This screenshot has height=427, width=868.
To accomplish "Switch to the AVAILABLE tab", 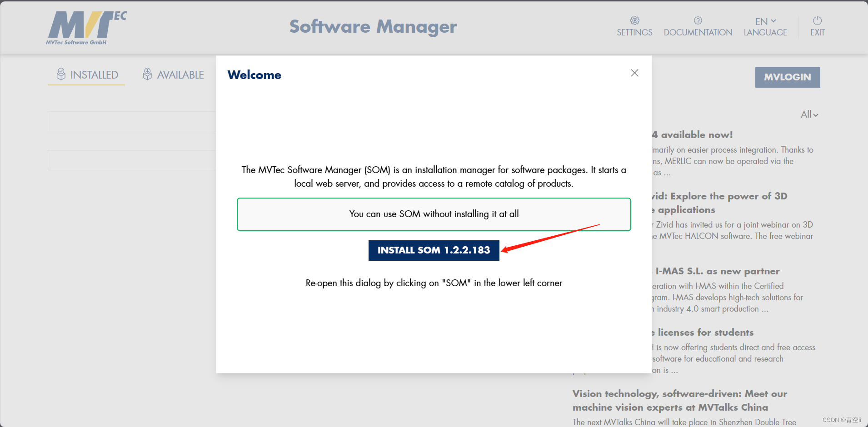I will pos(173,75).
